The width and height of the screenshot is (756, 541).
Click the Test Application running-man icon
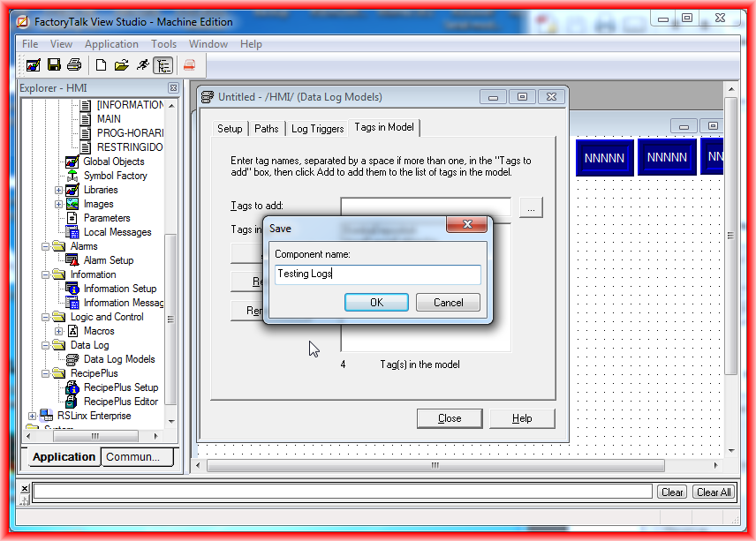(x=142, y=65)
